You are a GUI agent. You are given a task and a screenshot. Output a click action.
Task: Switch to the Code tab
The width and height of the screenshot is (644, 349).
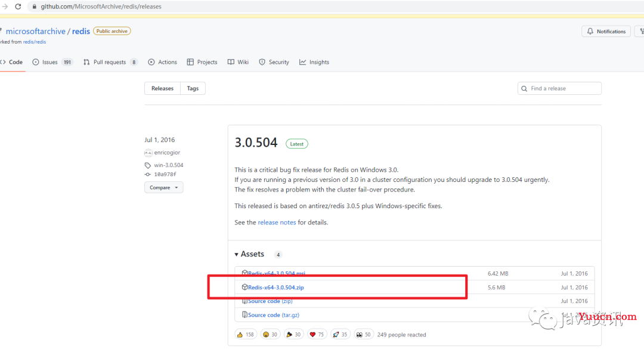[11, 62]
